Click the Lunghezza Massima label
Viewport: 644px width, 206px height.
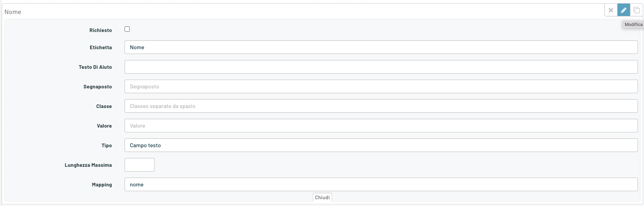[88, 165]
